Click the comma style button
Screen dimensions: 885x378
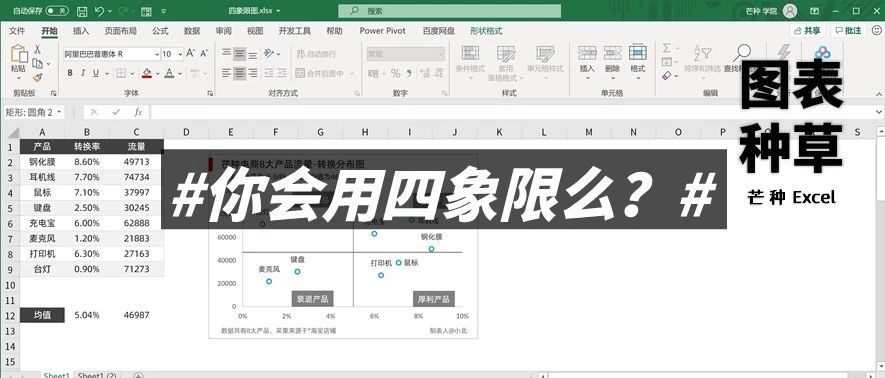(409, 73)
